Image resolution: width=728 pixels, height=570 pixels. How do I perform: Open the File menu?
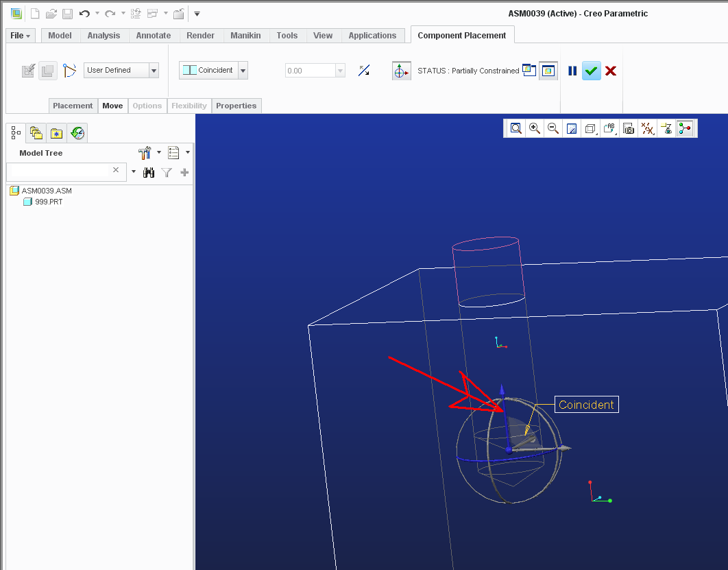pyautogui.click(x=20, y=35)
